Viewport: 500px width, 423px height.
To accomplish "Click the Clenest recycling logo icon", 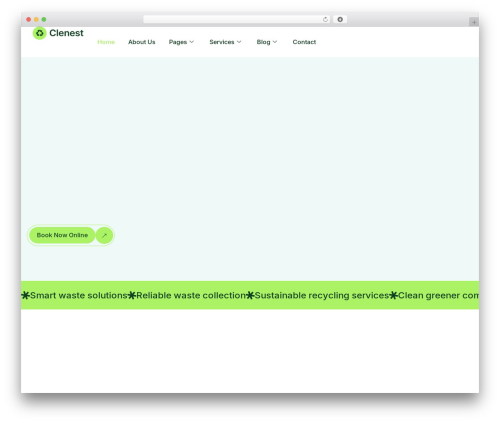I will (x=39, y=33).
